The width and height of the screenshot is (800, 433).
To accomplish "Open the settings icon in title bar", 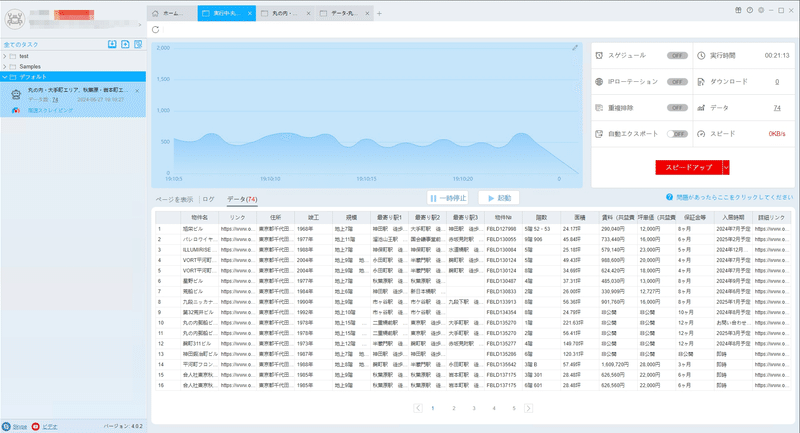I will pyautogui.click(x=761, y=10).
